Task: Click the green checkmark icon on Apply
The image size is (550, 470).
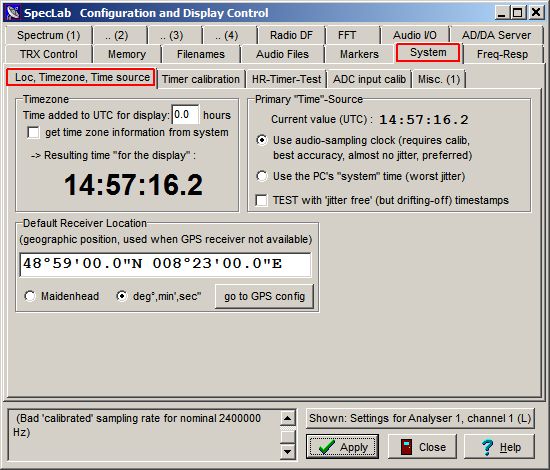Action: (327, 447)
